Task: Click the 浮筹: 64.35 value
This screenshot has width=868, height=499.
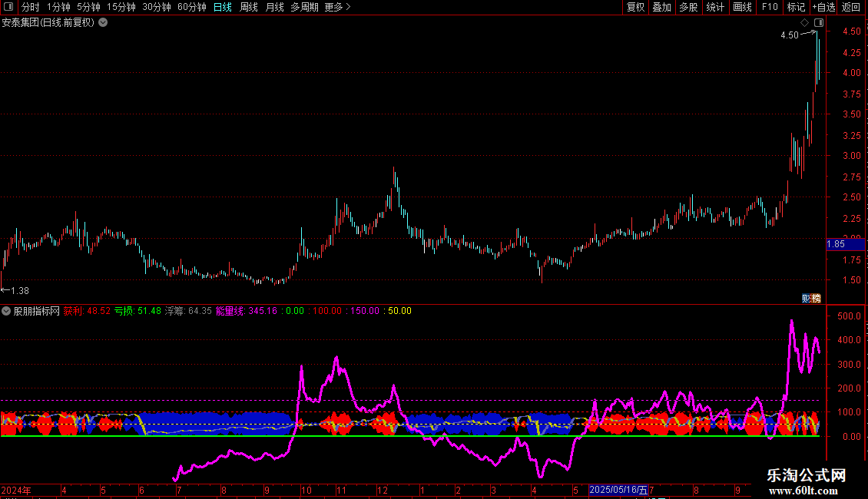Action: pyautogui.click(x=188, y=311)
